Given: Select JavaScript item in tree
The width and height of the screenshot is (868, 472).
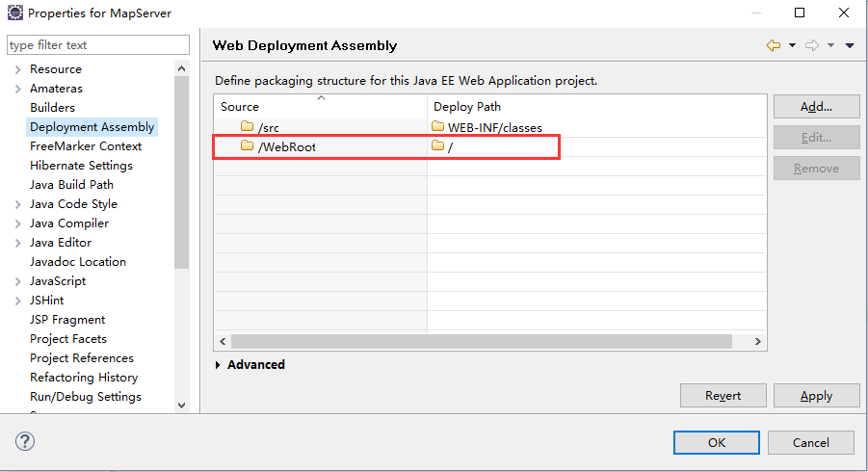Looking at the screenshot, I should (58, 281).
